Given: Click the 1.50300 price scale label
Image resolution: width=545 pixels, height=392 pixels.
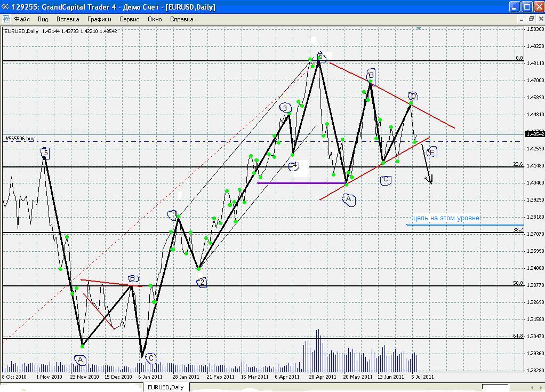Looking at the screenshot, I should (535, 29).
